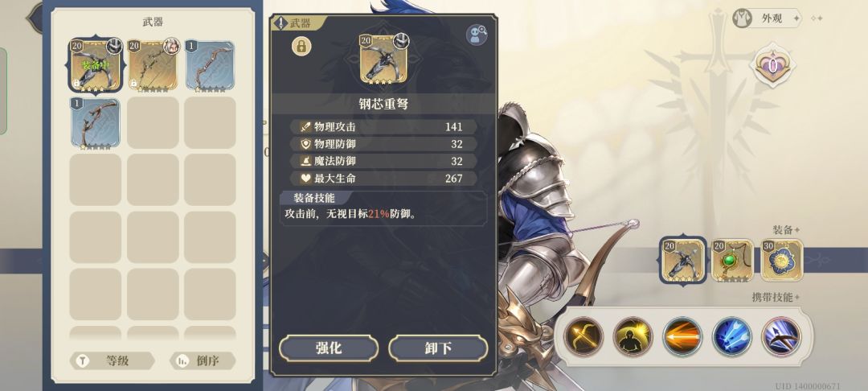Select the equipped 钢芯重弩 crossbow in weapon list
This screenshot has height=391, width=868.
[x=96, y=64]
